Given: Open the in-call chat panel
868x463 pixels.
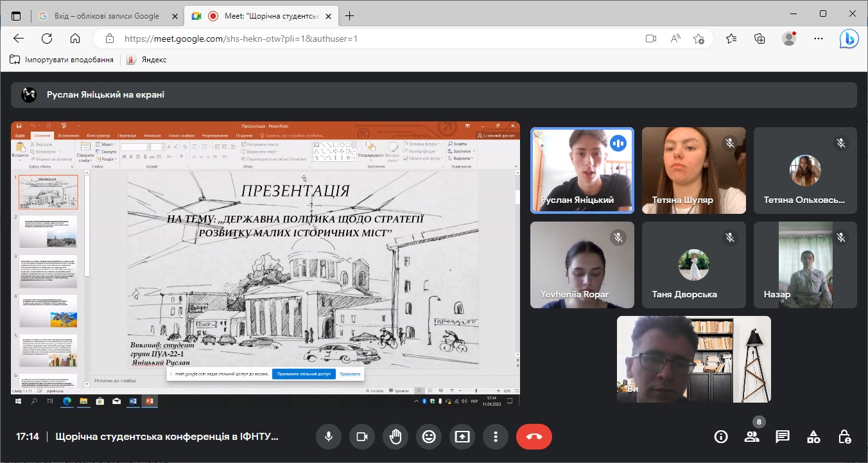Looking at the screenshot, I should pos(782,437).
